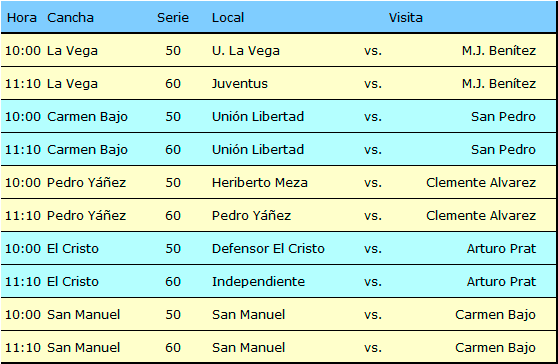Click San Pedro in the serie 50 row

(503, 117)
